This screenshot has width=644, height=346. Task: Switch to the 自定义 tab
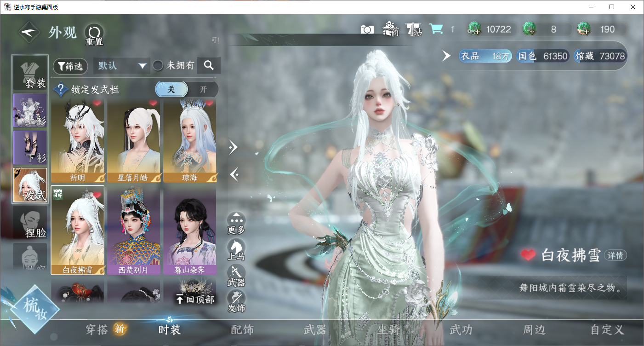tap(607, 329)
